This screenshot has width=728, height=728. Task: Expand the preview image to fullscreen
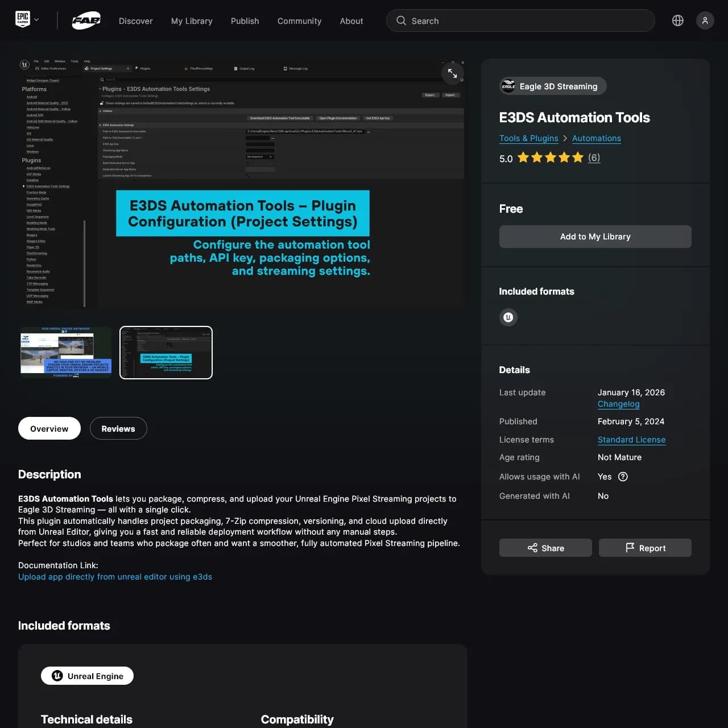click(x=453, y=73)
